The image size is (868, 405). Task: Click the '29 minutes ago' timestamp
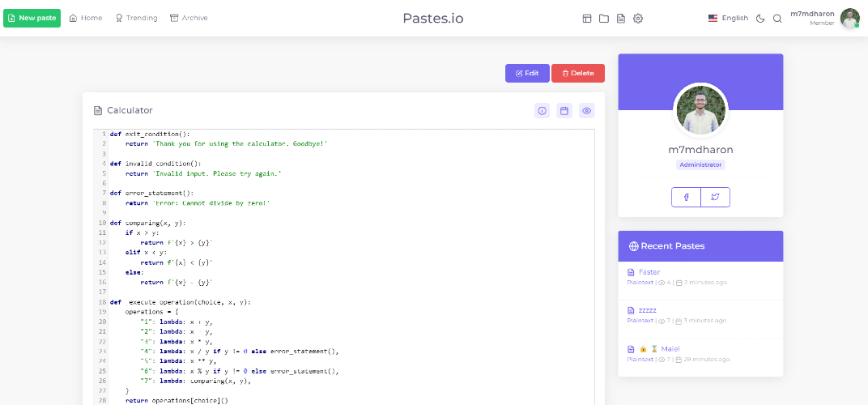pyautogui.click(x=707, y=360)
